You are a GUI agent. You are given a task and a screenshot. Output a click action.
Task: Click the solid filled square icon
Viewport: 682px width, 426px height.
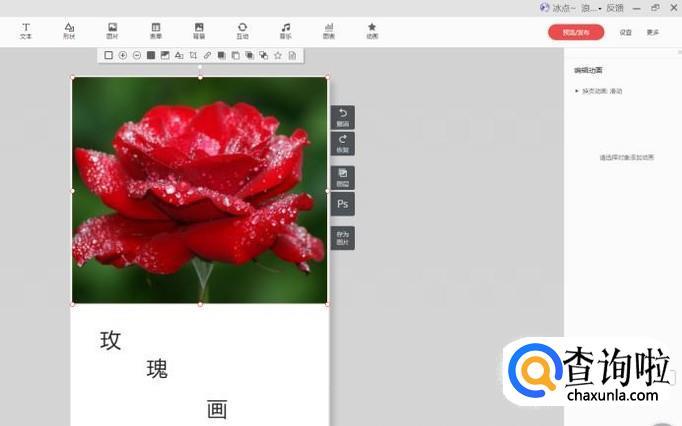[x=151, y=55]
